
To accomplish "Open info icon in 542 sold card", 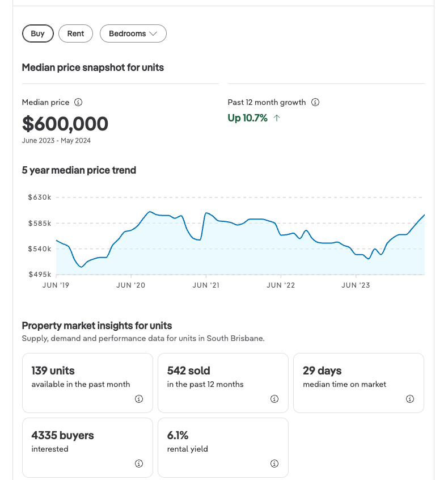I will pos(274,399).
